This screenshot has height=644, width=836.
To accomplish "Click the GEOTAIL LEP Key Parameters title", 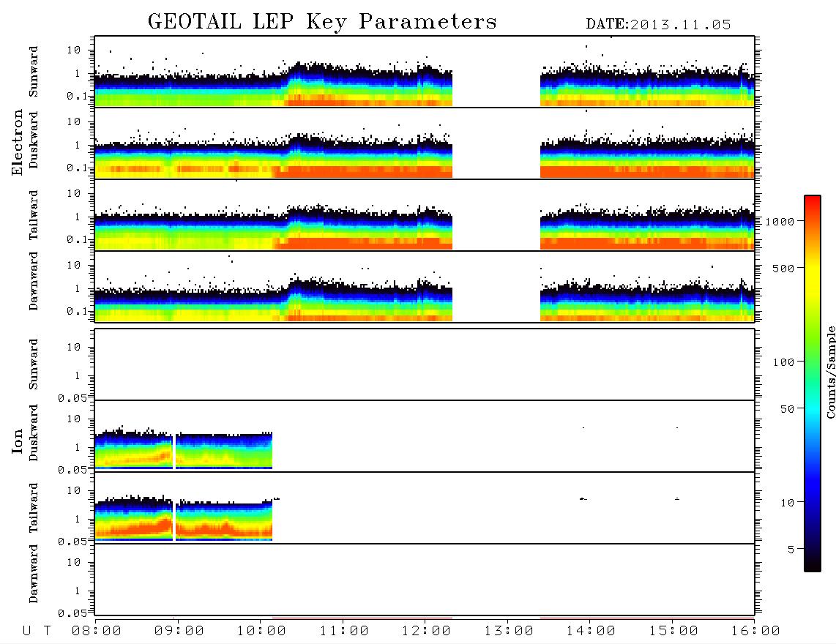I will (x=322, y=22).
